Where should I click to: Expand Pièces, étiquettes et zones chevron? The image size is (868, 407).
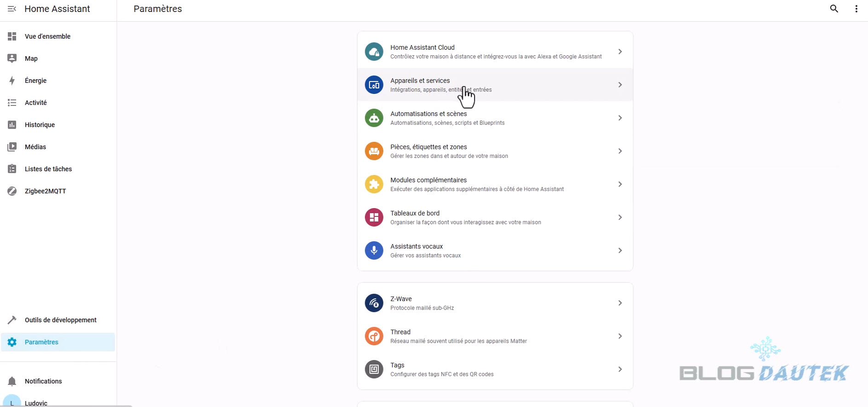[x=620, y=151]
